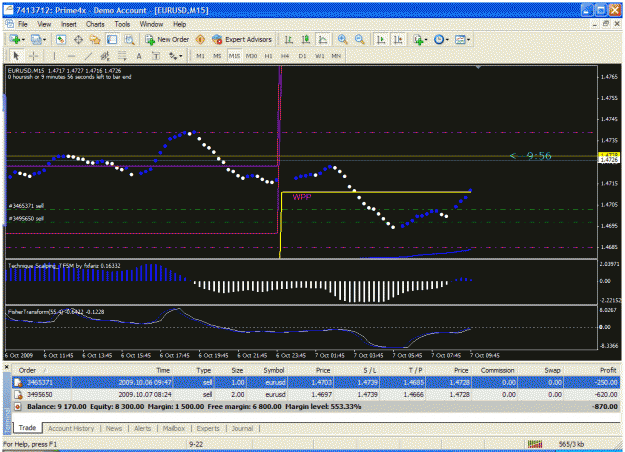Switch to the Journal tab
The image size is (625, 452).
tap(242, 428)
